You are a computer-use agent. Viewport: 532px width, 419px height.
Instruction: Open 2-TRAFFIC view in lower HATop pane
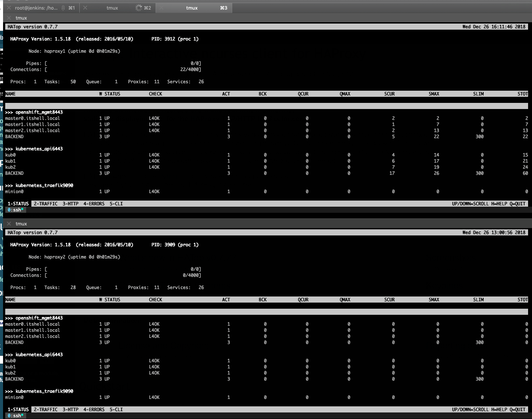(46, 409)
